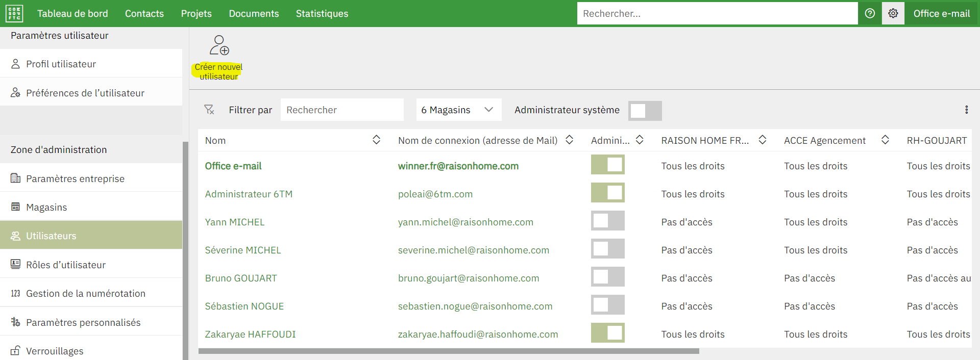
Task: Open the three-dot more options menu
Action: 966,110
